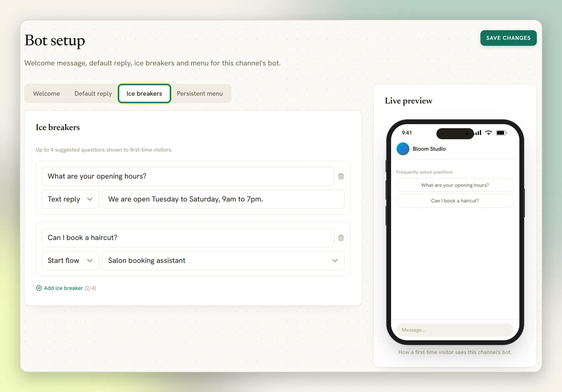Delete the haircut booking ice breaker
Image resolution: width=562 pixels, height=392 pixels.
341,238
